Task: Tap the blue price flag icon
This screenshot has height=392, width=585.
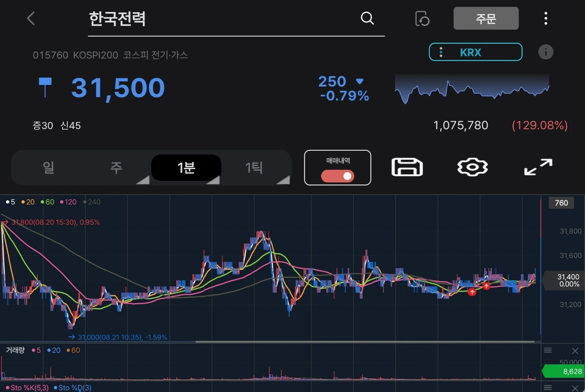Action: (45, 87)
